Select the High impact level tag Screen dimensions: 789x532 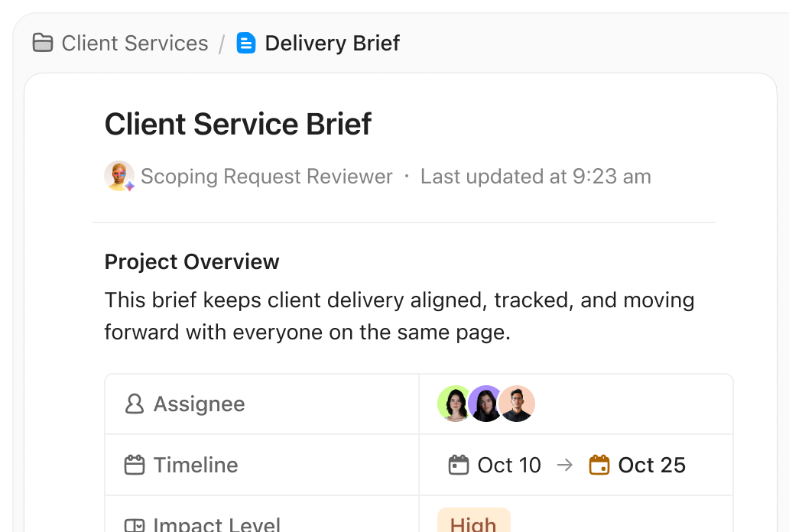tap(473, 523)
